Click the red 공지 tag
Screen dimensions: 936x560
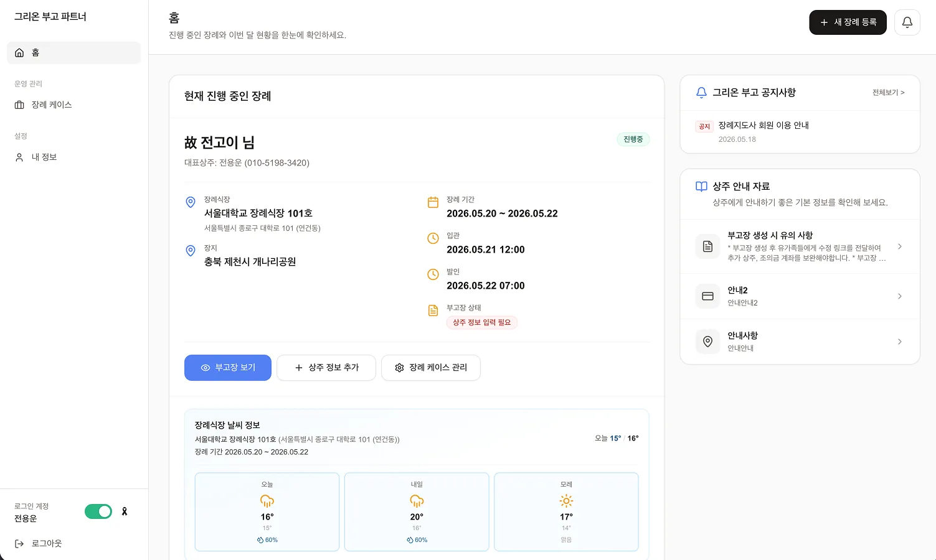[704, 126]
